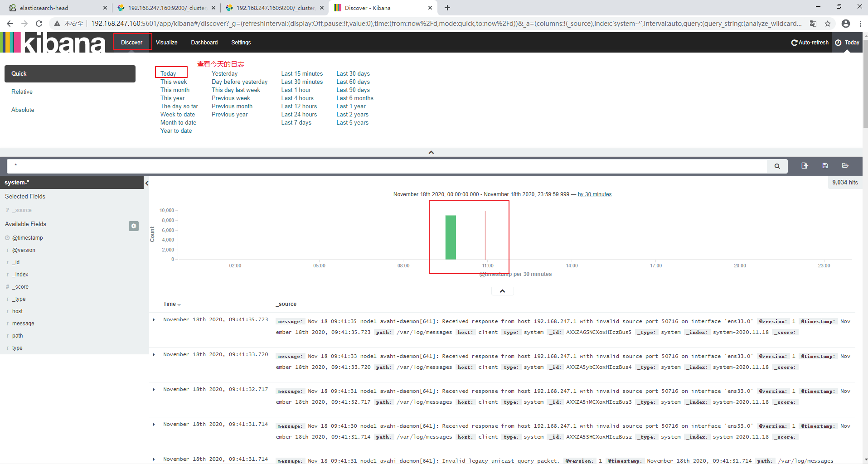Image resolution: width=868 pixels, height=464 pixels.
Task: Choose Last 30 days range
Action: [353, 74]
